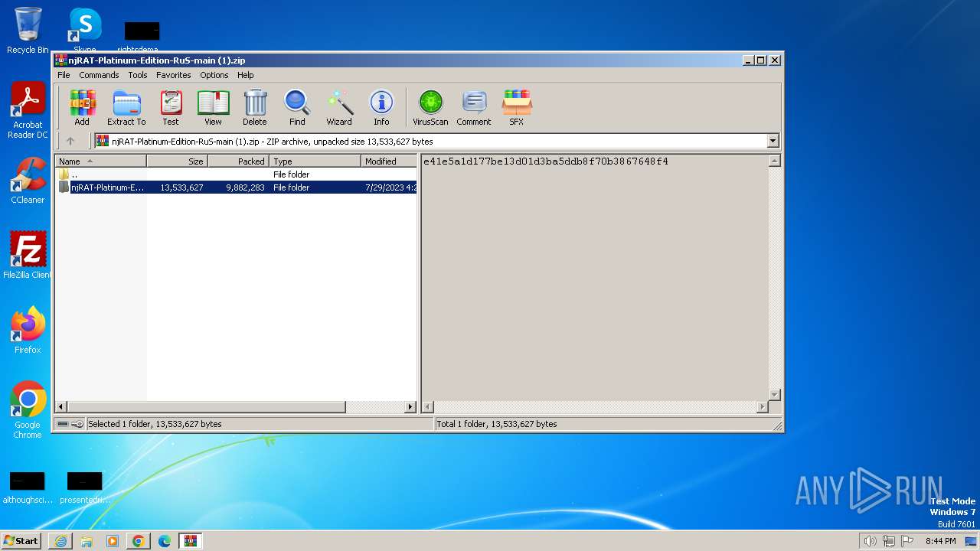Open the File menu
The height and width of the screenshot is (551, 980).
point(64,75)
